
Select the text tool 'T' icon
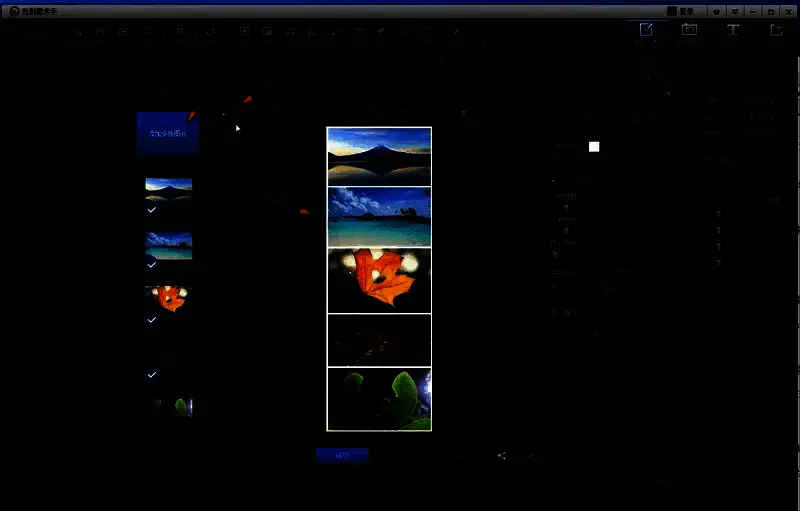pos(732,30)
